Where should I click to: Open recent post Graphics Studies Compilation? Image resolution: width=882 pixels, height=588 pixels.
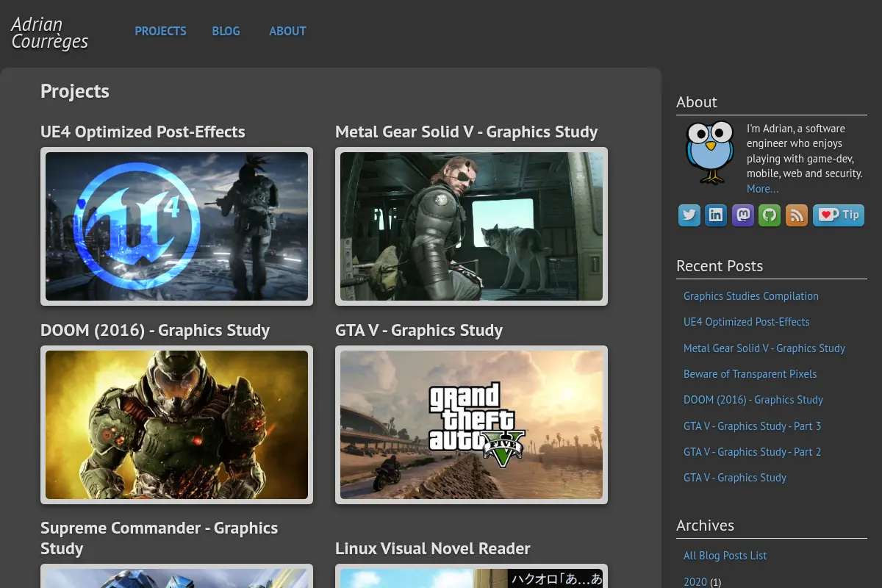(x=751, y=296)
